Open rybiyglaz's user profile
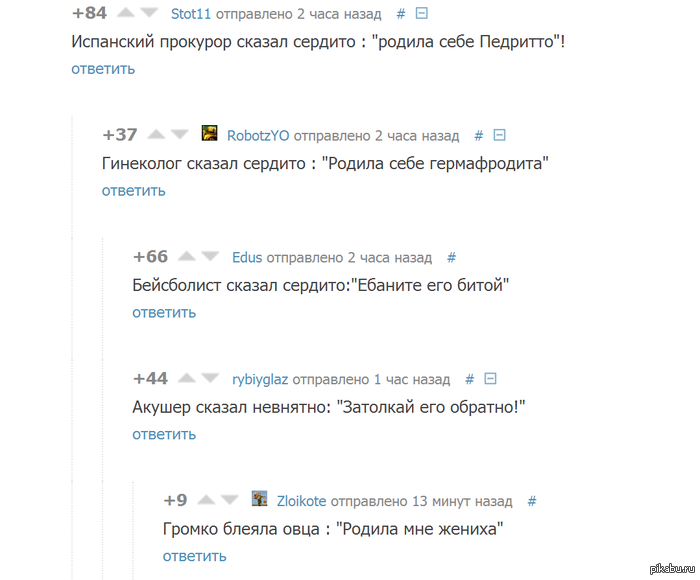Screen dimensions: 700x580 260,380
